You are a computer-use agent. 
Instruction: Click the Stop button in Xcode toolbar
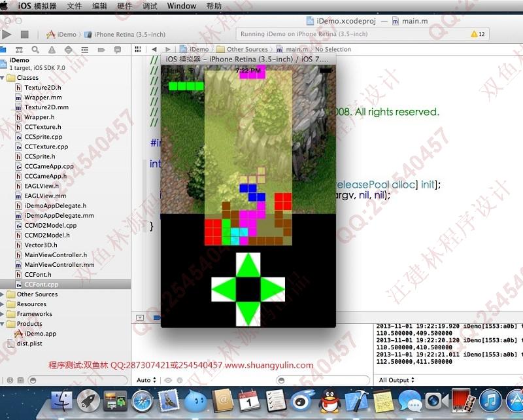point(25,34)
